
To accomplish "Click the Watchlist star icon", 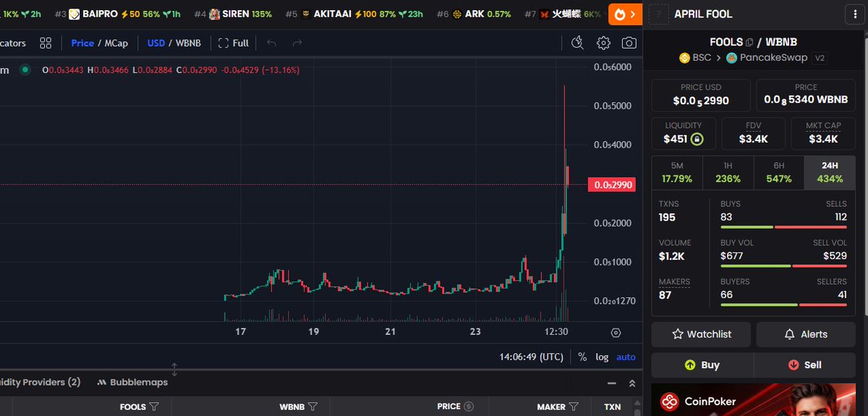I will tap(678, 334).
